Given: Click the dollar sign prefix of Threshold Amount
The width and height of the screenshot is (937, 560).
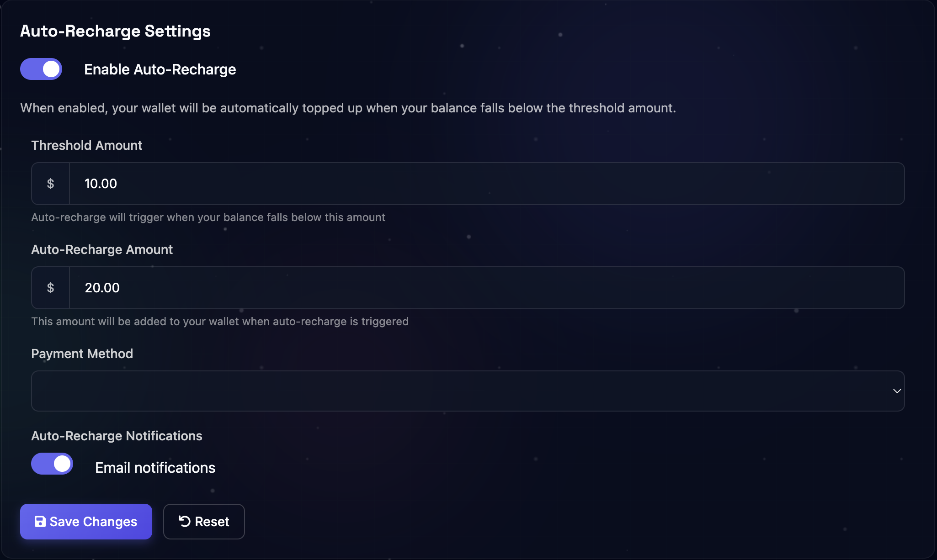Looking at the screenshot, I should pos(50,183).
